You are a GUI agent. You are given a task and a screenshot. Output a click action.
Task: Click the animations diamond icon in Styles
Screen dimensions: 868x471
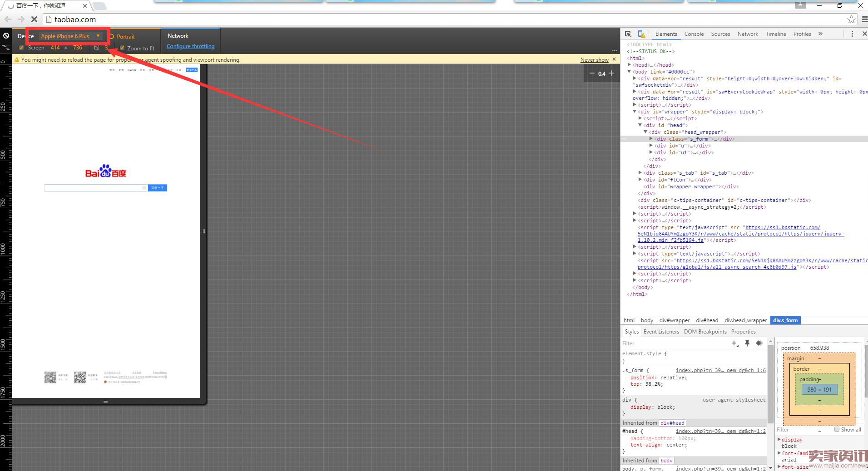(759, 343)
